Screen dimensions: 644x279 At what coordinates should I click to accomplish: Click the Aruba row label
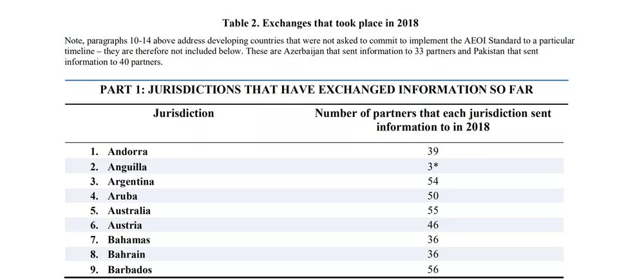point(122,196)
